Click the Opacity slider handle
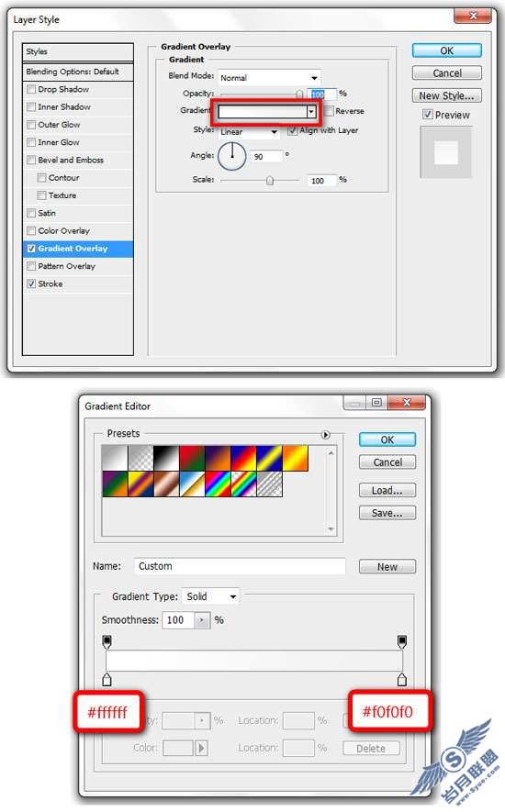The height and width of the screenshot is (812, 505). [x=299, y=95]
